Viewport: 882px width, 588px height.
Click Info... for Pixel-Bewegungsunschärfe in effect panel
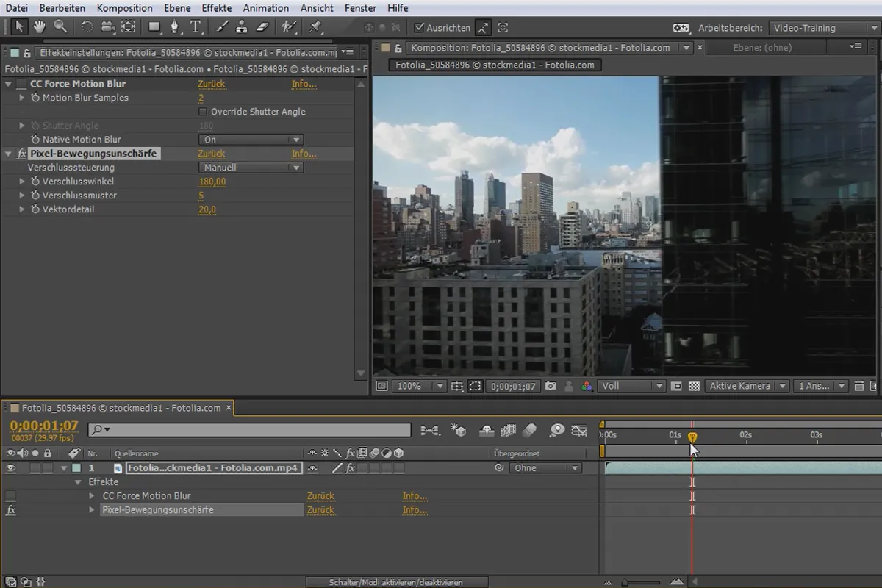click(304, 154)
